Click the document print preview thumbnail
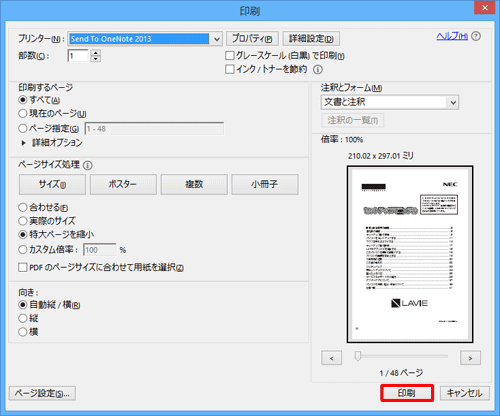Image resolution: width=500 pixels, height=416 pixels. 410,254
